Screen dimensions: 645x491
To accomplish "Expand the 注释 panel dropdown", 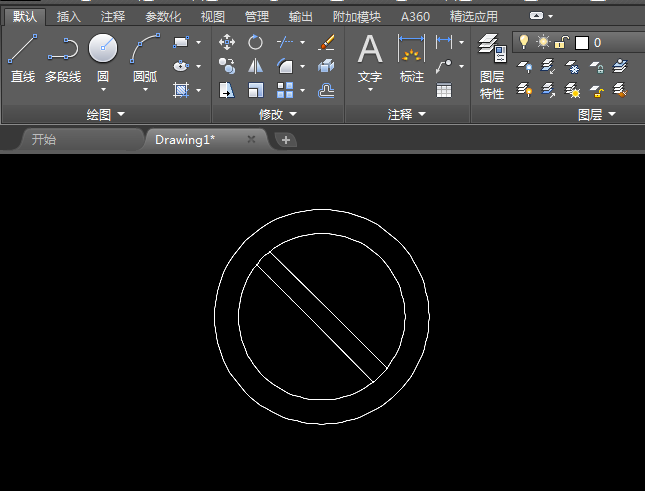I will pyautogui.click(x=407, y=115).
